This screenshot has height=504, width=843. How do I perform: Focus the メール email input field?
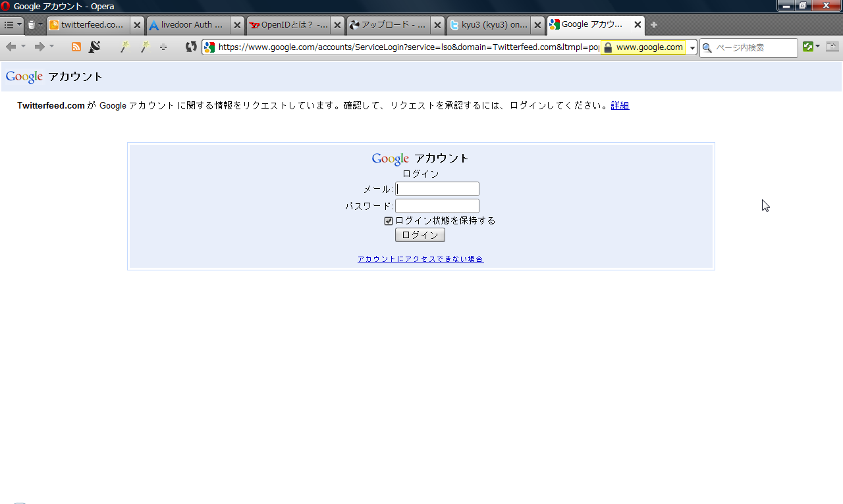437,189
